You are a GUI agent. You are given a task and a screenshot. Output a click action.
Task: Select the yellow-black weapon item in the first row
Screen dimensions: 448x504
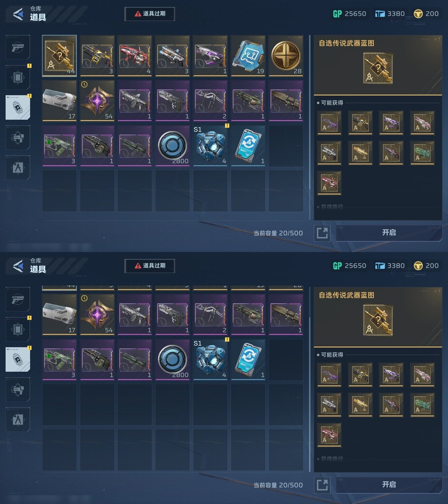tap(97, 56)
